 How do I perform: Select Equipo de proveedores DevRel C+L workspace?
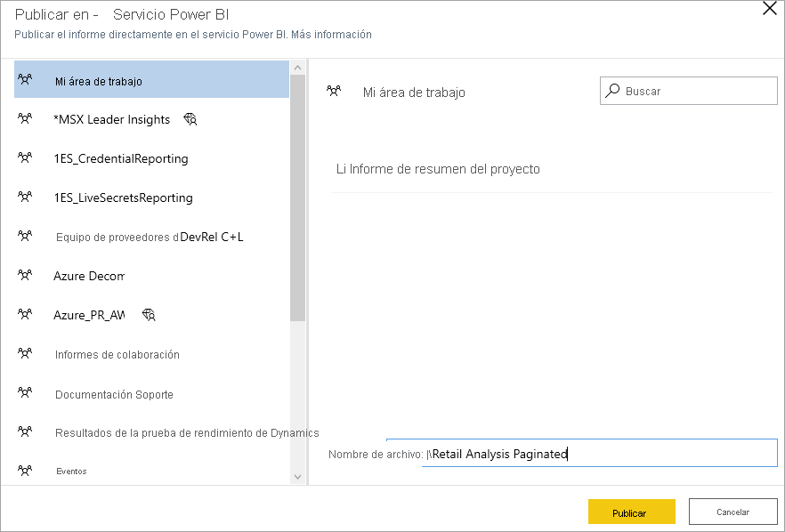point(151,237)
